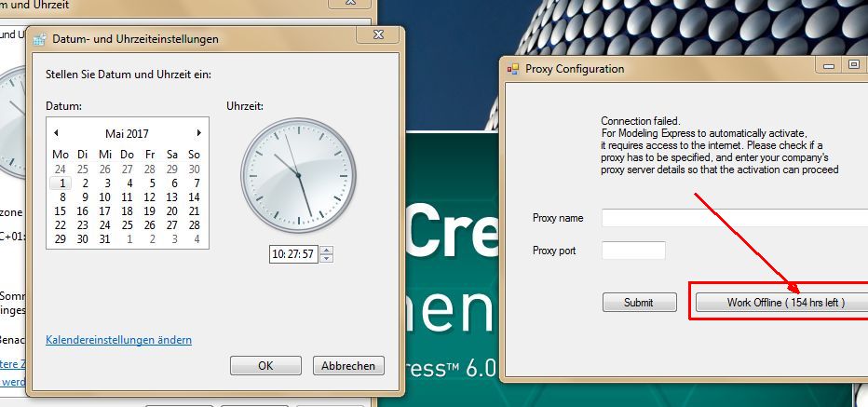
Task: Click the Proxy Configuration title bar icon
Action: coord(514,69)
